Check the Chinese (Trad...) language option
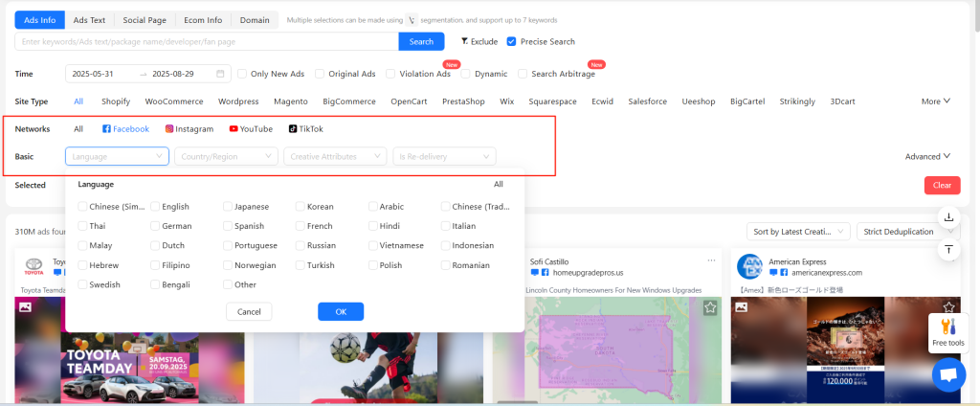Image resolution: width=980 pixels, height=406 pixels. coord(446,207)
